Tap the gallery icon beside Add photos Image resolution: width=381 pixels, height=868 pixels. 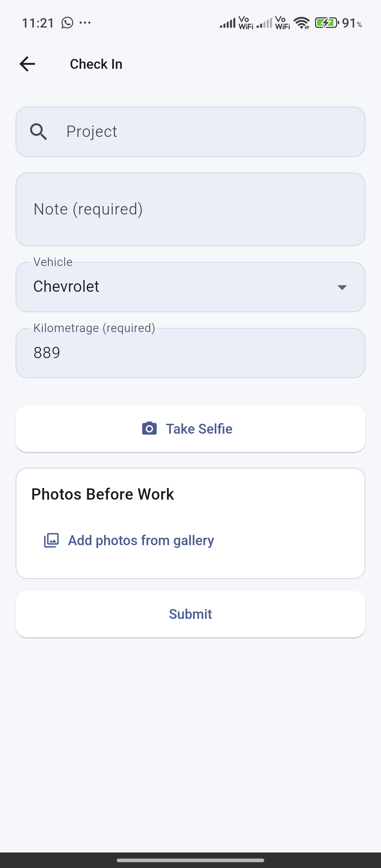[52, 540]
